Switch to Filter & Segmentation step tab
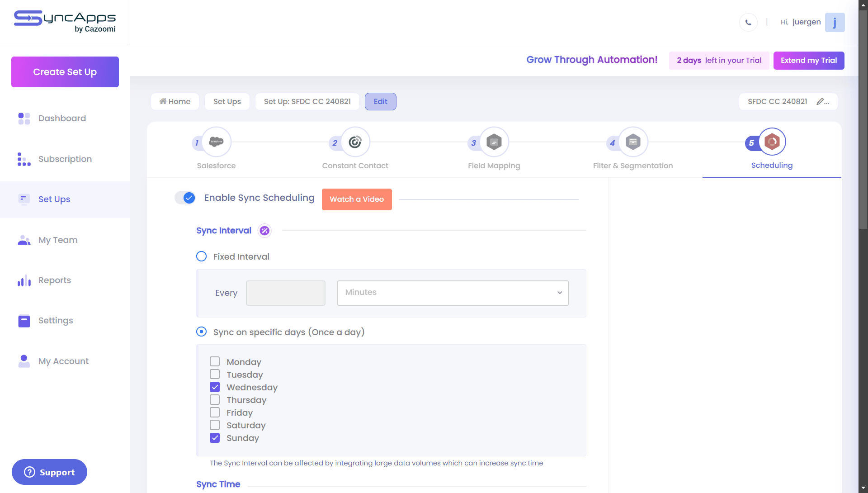The height and width of the screenshot is (493, 868). click(x=632, y=150)
